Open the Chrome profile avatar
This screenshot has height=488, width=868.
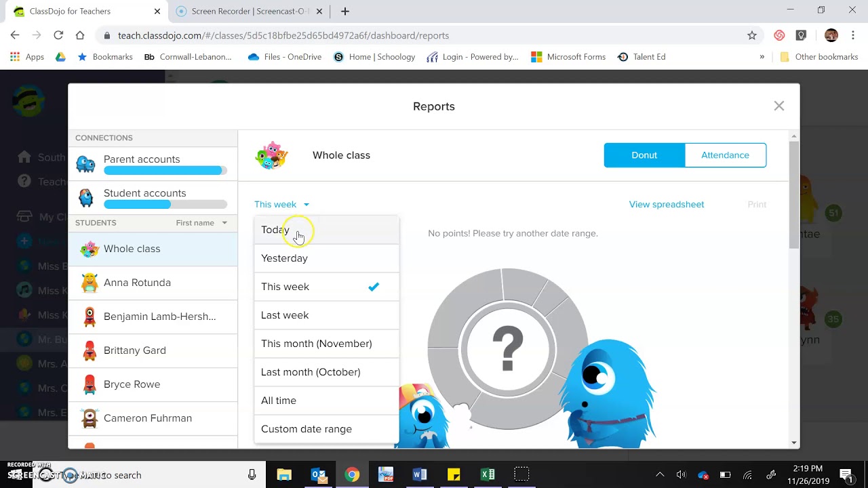831,35
